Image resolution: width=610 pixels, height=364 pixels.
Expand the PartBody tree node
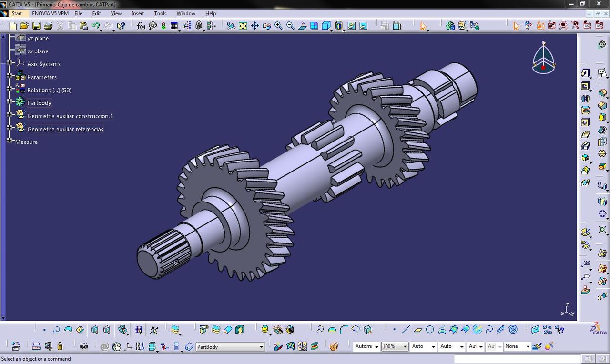pyautogui.click(x=10, y=101)
